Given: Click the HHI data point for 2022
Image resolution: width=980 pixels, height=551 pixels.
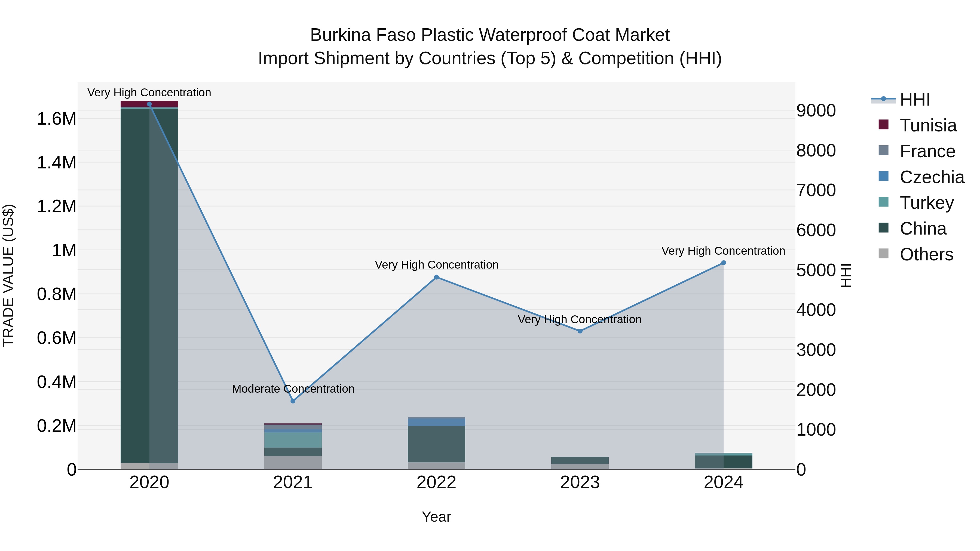Looking at the screenshot, I should pos(436,277).
